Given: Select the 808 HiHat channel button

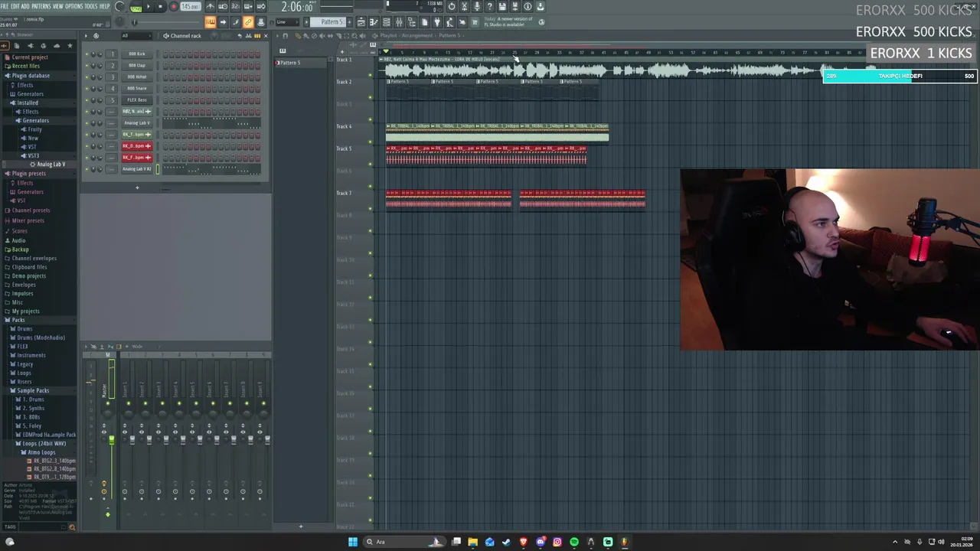Looking at the screenshot, I should pos(137,77).
